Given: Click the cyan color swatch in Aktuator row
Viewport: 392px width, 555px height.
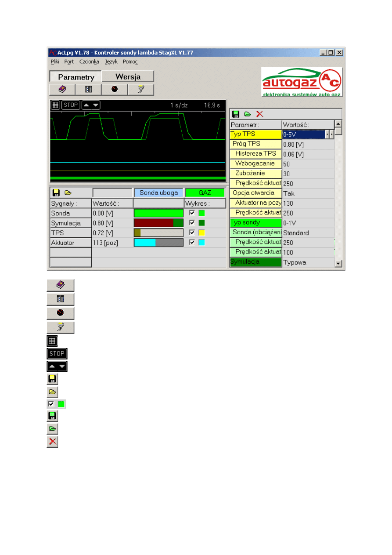Looking at the screenshot, I should [x=201, y=242].
